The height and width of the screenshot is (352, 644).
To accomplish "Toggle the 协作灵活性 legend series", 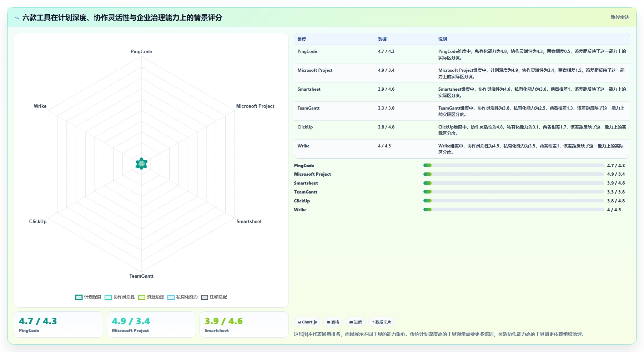I will click(x=120, y=297).
